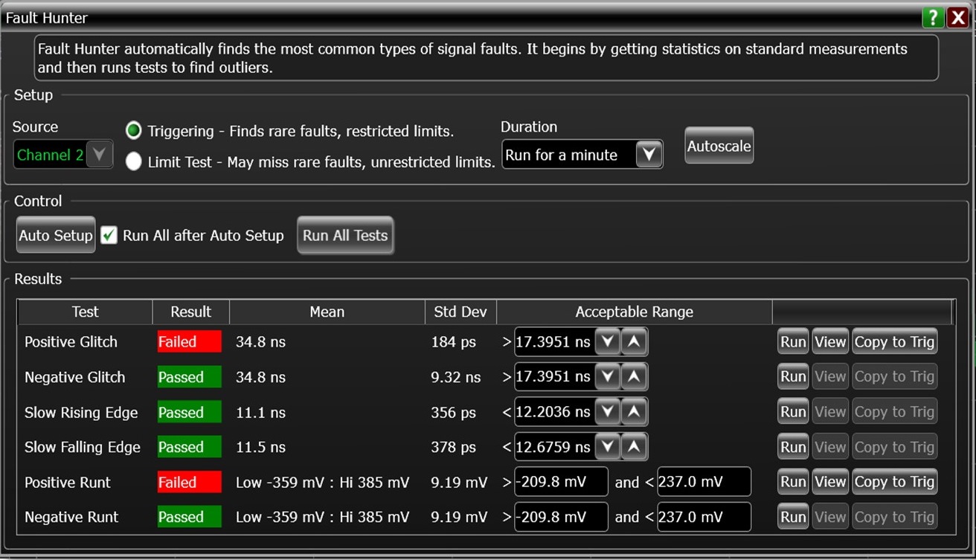The height and width of the screenshot is (560, 976).
Task: Copy Positive Runt settings to trigger
Action: coord(894,482)
